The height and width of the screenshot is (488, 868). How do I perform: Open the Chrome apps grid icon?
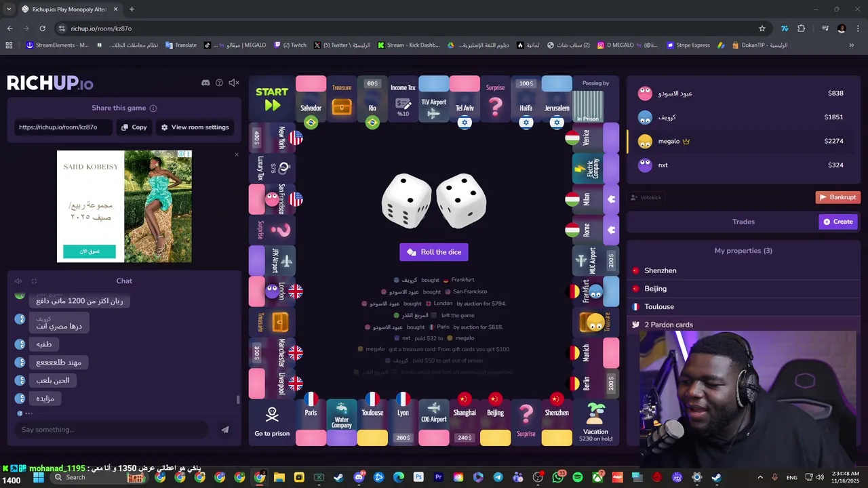(x=9, y=45)
